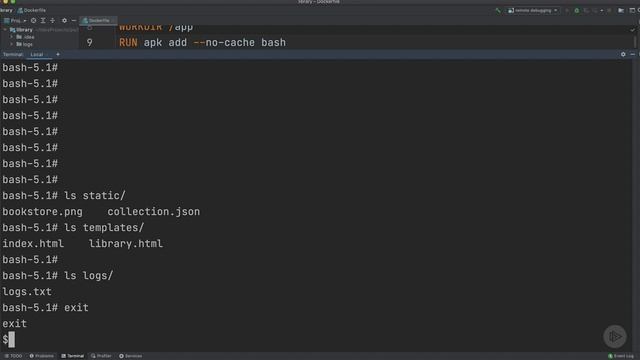Click 'library.html' in terminal output
Viewport: 640px width, 360px height.
(x=125, y=244)
